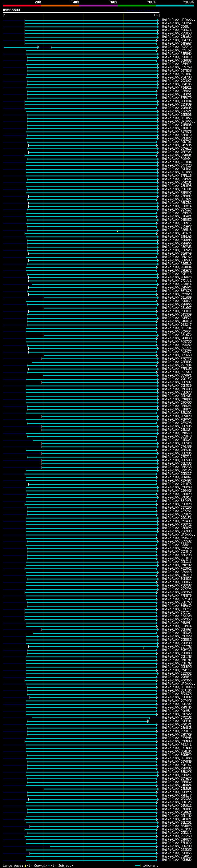The height and width of the screenshot is (868, 197).
Task: Open the UniRef100_D0EF74 hit
Action: [177, 318]
